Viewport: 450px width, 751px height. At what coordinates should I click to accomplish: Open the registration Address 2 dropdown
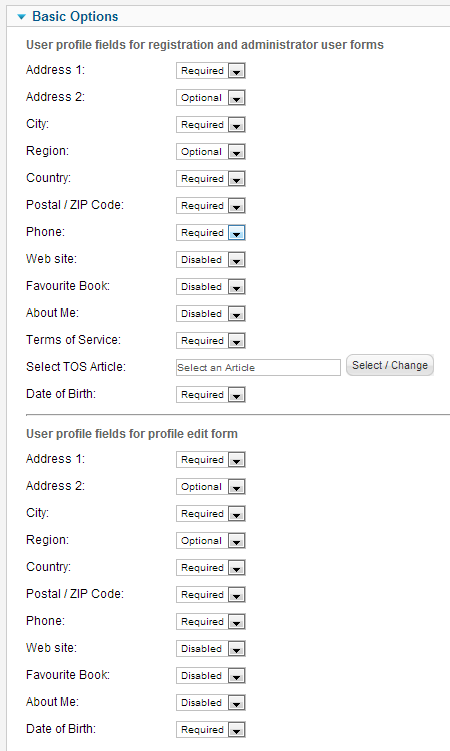pyautogui.click(x=211, y=98)
